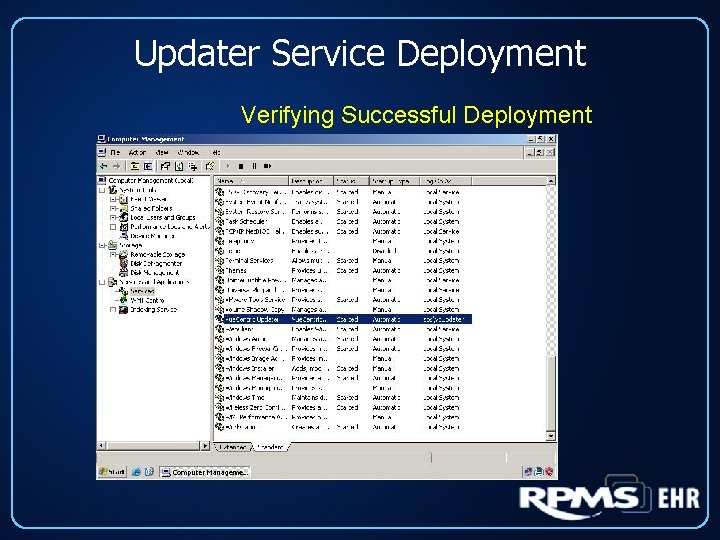The width and height of the screenshot is (720, 540).
Task: Expand Performance Logs and Alerts node
Action: pos(113,227)
